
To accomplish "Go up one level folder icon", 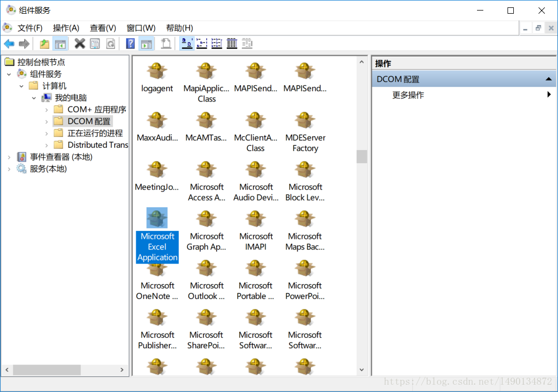I will (45, 44).
